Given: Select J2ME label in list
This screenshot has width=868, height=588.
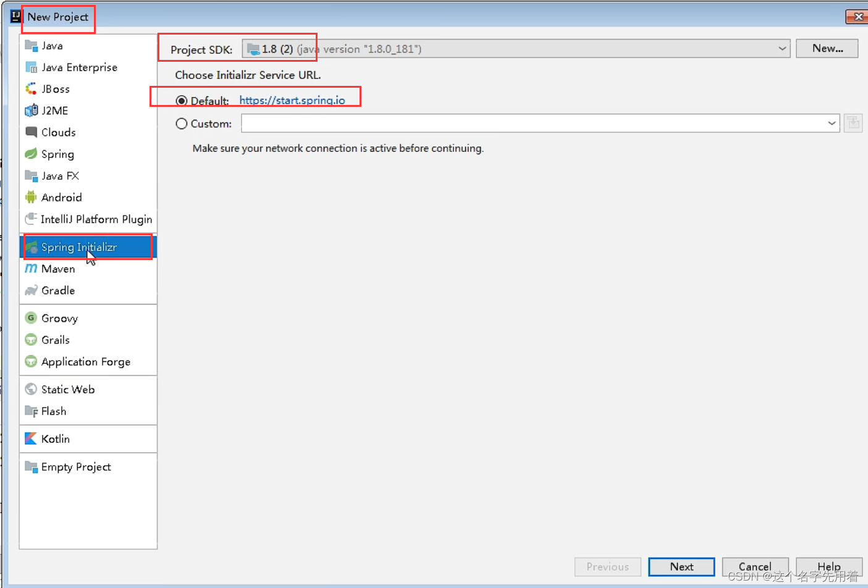Looking at the screenshot, I should pyautogui.click(x=55, y=111).
